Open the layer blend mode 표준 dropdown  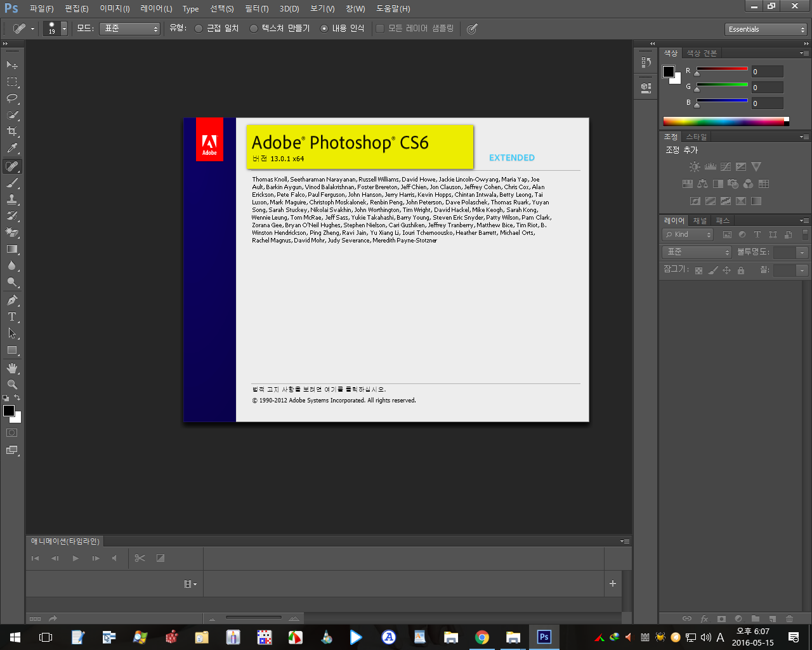(697, 252)
